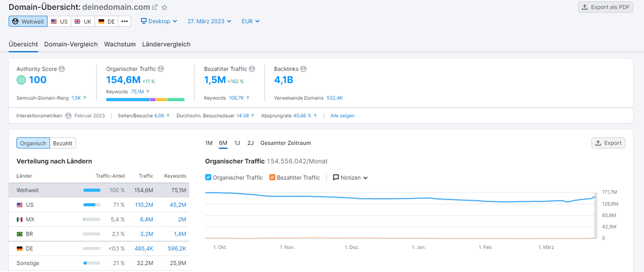Select the 2J time range
Image resolution: width=644 pixels, height=272 pixels.
(x=250, y=143)
